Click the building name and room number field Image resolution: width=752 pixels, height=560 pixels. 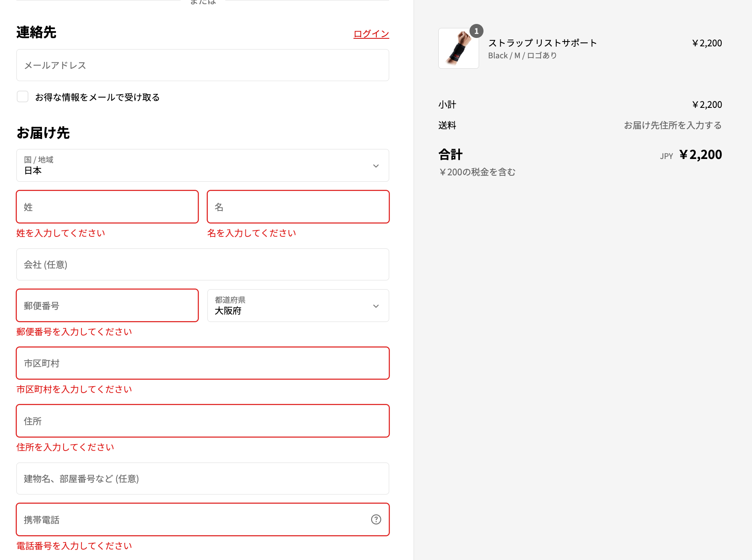203,479
